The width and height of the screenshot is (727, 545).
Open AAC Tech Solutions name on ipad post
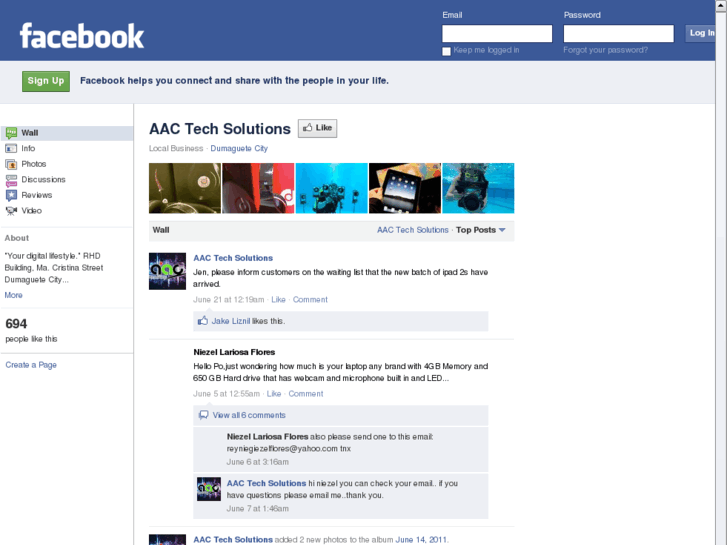[233, 258]
